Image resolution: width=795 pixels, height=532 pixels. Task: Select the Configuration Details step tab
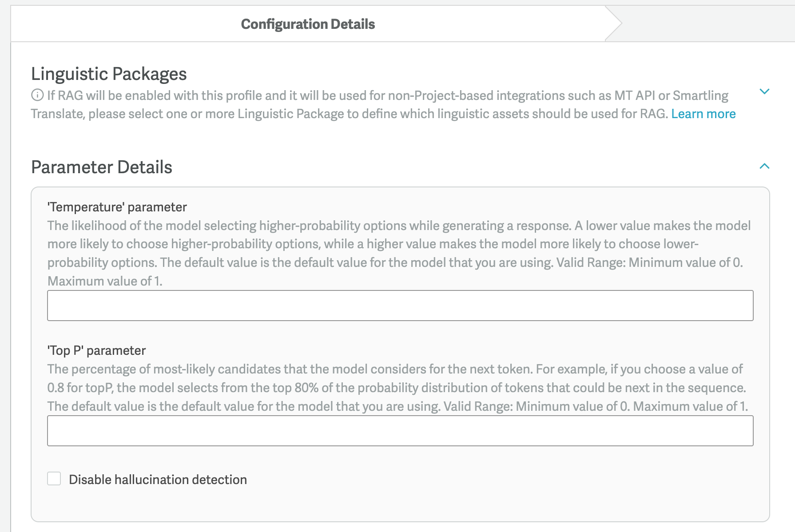tap(308, 24)
